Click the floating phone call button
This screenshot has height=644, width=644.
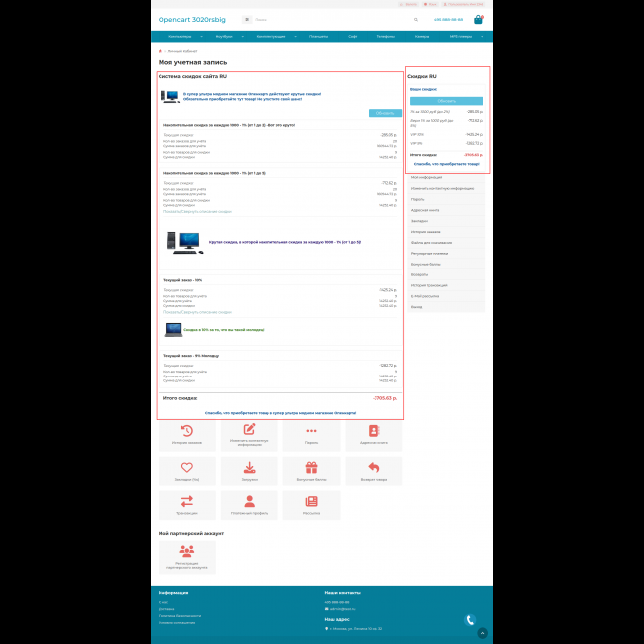(470, 620)
